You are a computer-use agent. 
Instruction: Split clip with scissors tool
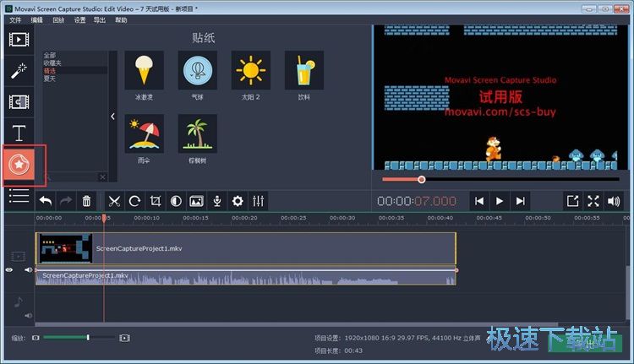[114, 201]
